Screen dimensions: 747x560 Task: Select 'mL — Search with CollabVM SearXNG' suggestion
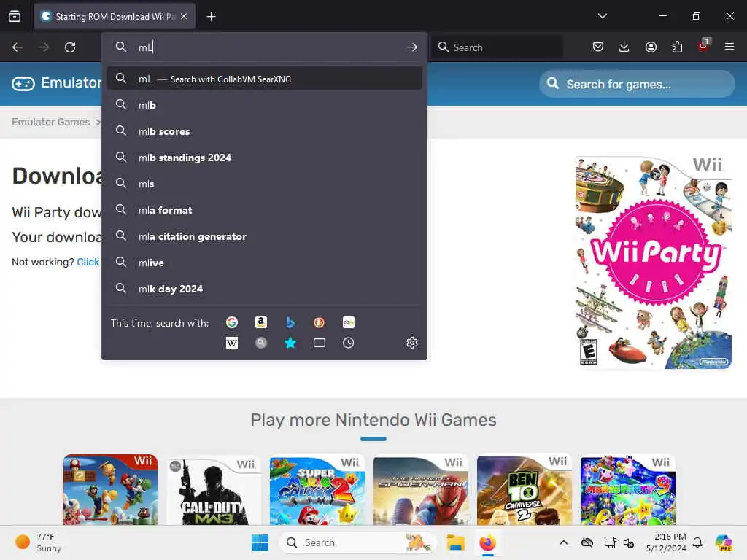[x=264, y=79]
